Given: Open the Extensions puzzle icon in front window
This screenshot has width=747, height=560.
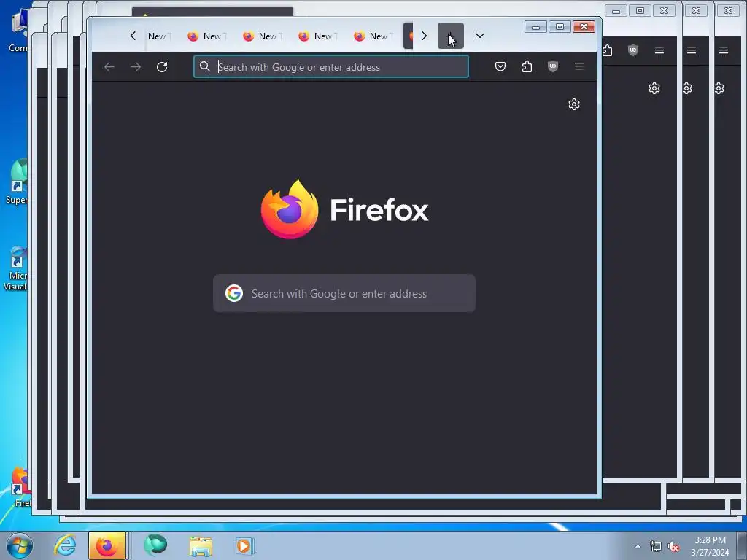Looking at the screenshot, I should 527,66.
